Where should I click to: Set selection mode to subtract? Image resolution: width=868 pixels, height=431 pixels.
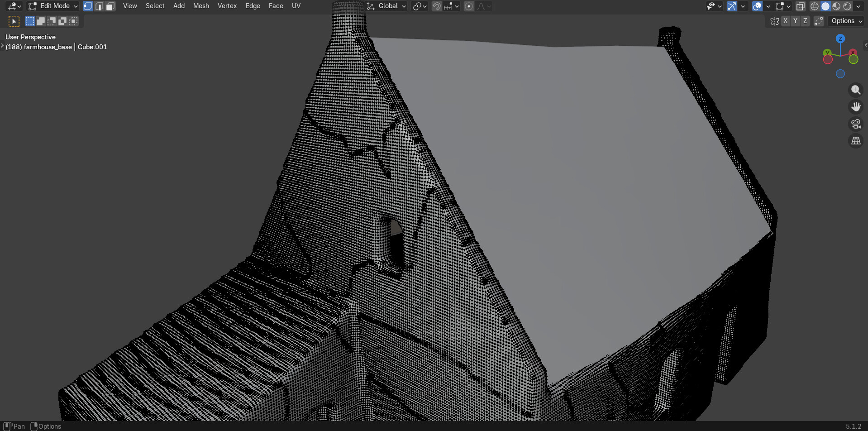click(x=52, y=21)
